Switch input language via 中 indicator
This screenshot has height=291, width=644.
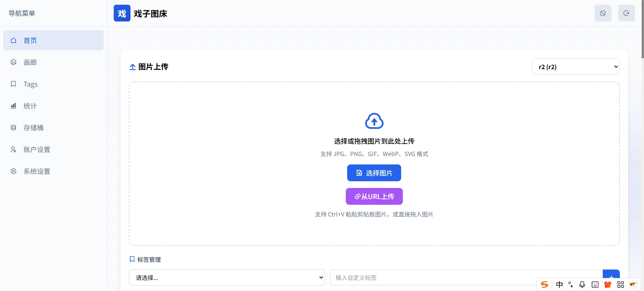pos(559,285)
